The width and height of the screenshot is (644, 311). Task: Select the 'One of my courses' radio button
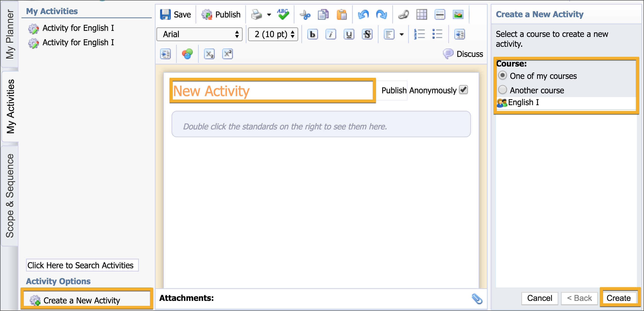pyautogui.click(x=503, y=75)
